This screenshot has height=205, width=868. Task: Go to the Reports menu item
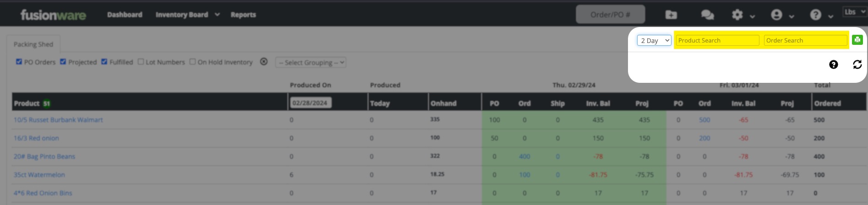click(x=243, y=15)
